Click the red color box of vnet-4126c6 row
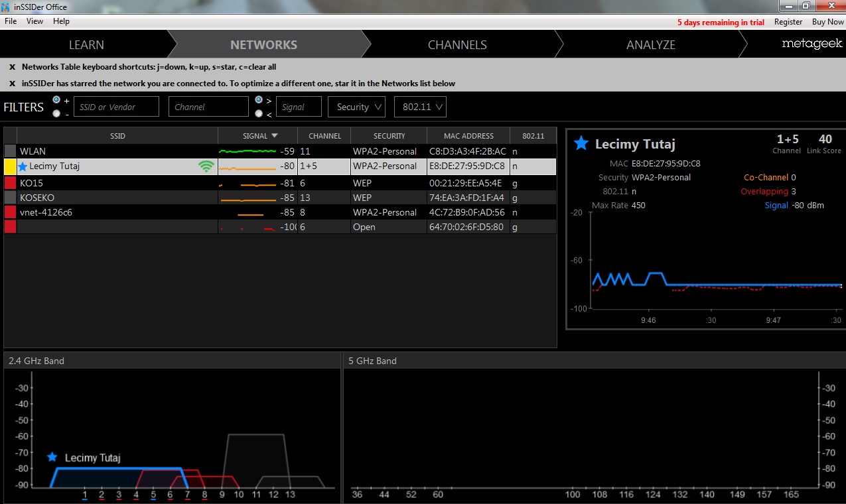The width and height of the screenshot is (846, 504). click(x=10, y=212)
